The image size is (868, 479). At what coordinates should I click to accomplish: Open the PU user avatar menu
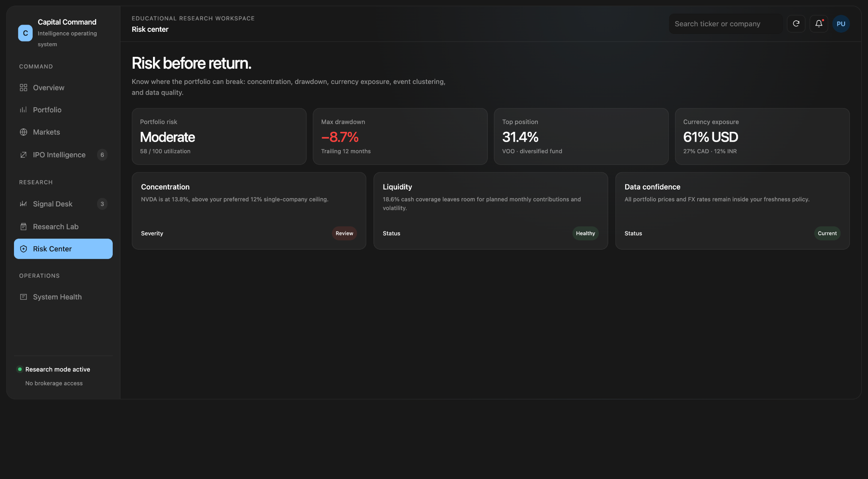841,24
